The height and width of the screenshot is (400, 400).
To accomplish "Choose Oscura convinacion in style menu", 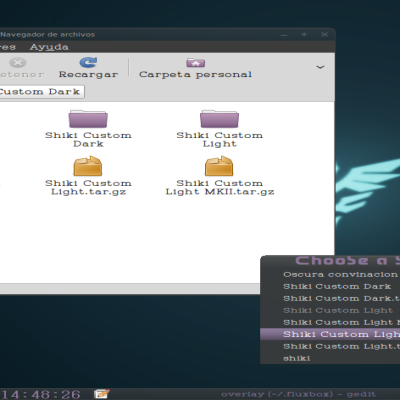I will [x=330, y=274].
